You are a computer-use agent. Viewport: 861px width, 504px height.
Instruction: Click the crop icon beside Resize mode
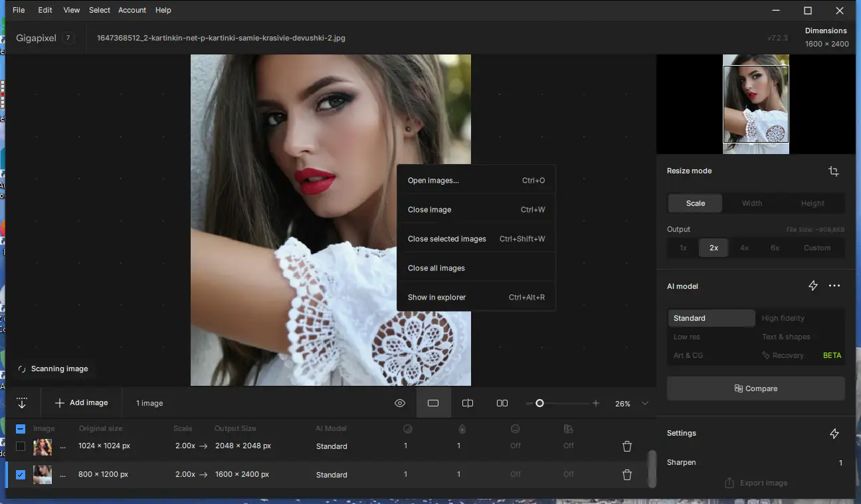[833, 171]
